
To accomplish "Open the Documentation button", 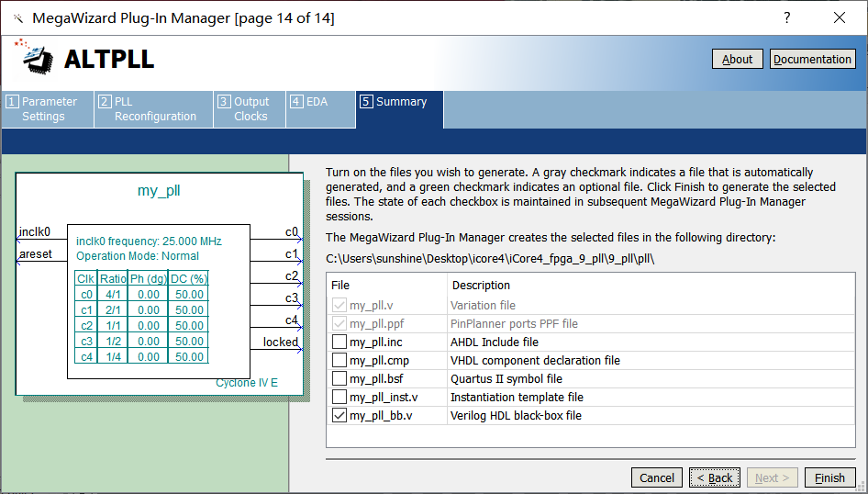I will tap(812, 59).
